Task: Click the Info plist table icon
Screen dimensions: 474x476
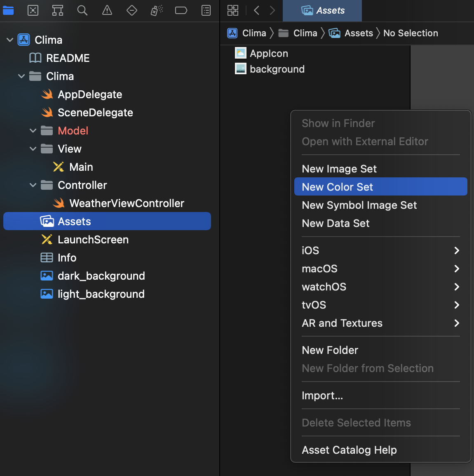Action: (x=47, y=258)
